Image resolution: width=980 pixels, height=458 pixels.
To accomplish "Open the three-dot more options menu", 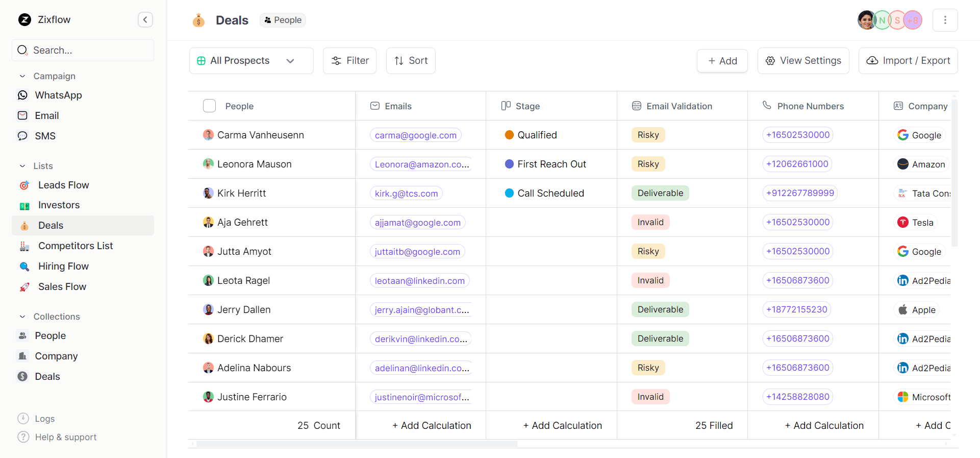I will click(x=945, y=20).
